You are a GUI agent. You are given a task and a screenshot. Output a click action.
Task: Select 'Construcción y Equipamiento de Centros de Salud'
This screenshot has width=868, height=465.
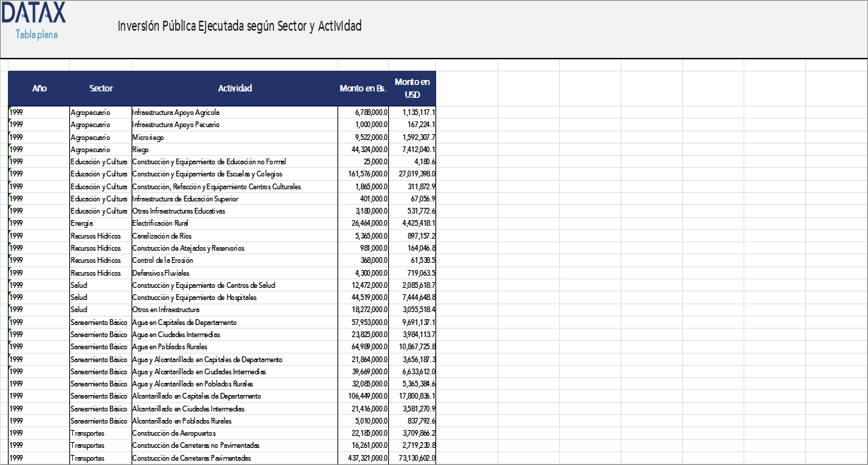click(235, 285)
